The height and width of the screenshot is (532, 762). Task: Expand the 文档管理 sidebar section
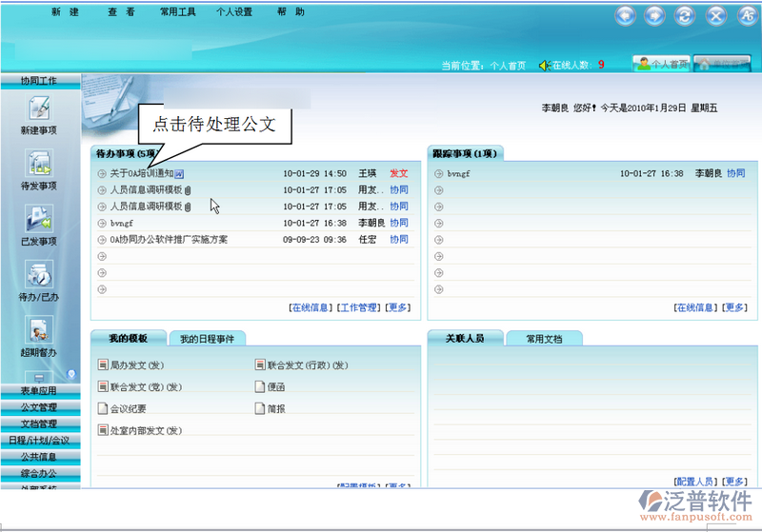pyautogui.click(x=39, y=424)
